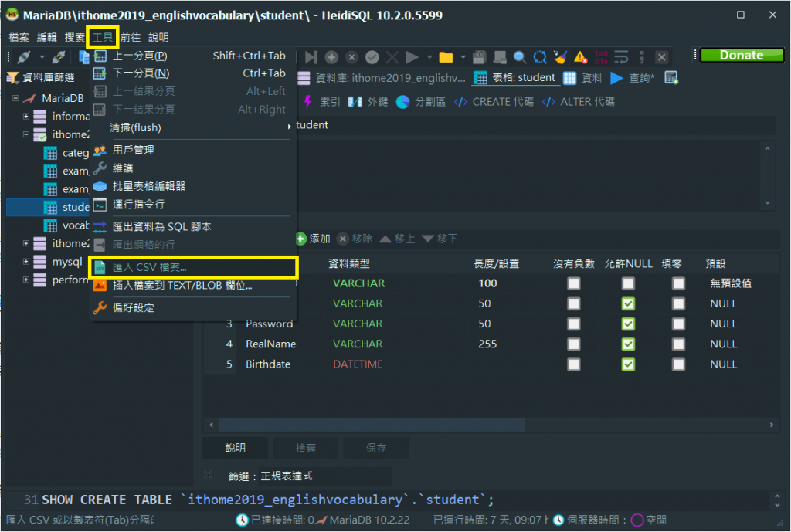The image size is (791, 532).
Task: Click down arrow of comment box scrollbar
Action: (767, 203)
